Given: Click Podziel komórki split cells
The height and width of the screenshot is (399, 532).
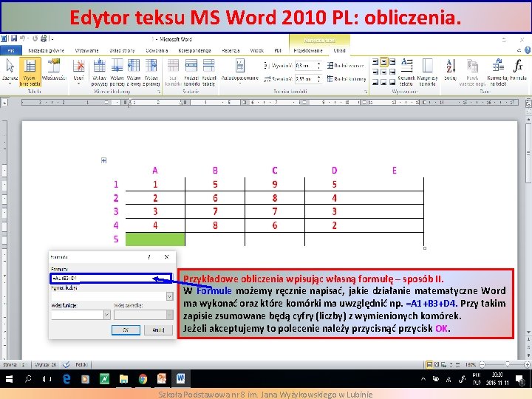Looking at the screenshot, I should click(x=191, y=72).
